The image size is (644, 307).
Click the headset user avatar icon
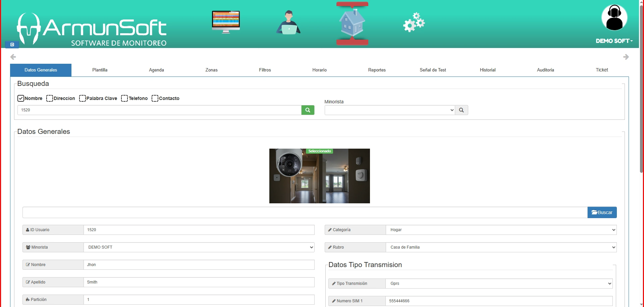pos(614,18)
